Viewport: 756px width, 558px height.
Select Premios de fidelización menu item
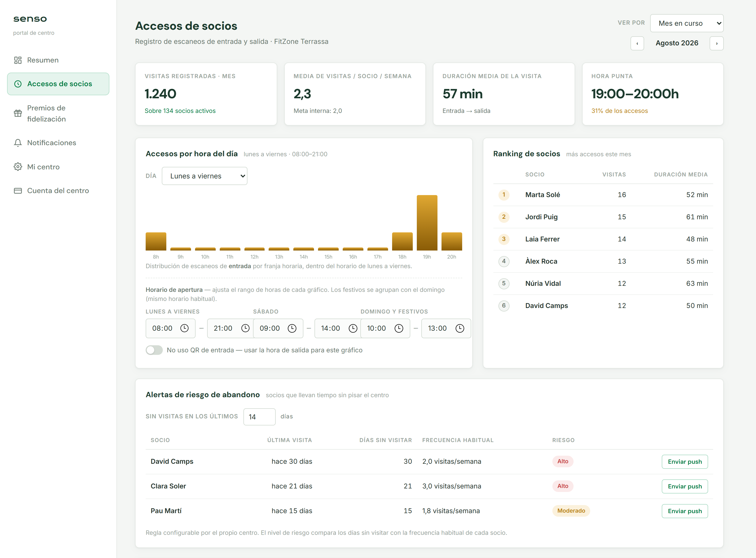(x=58, y=113)
